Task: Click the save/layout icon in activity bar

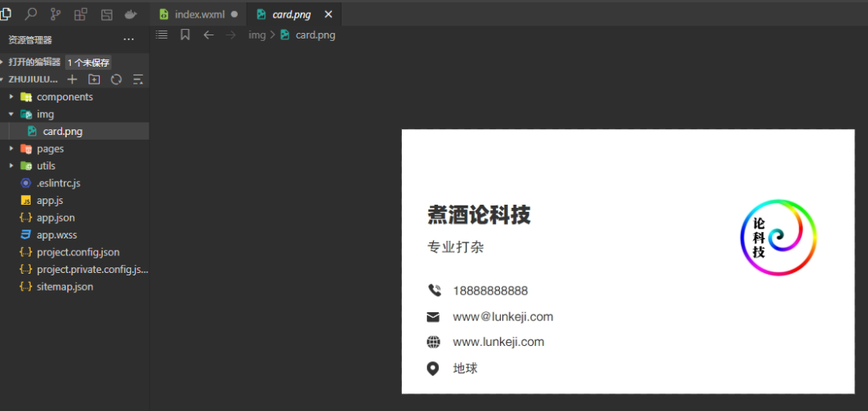Action: pyautogui.click(x=106, y=14)
